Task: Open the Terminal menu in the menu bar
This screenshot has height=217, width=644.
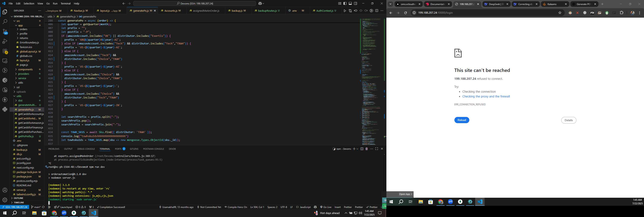Action: 65,3
